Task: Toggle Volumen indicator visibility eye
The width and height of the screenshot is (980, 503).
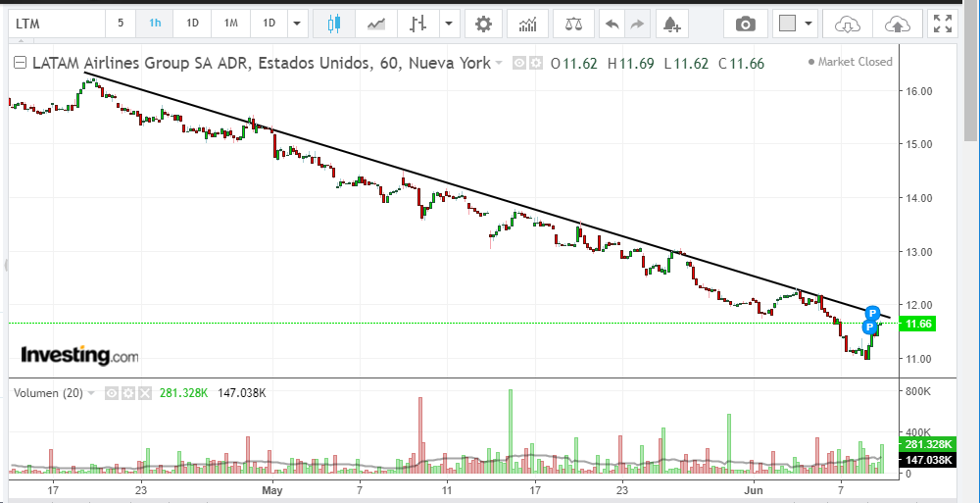Action: click(x=112, y=393)
